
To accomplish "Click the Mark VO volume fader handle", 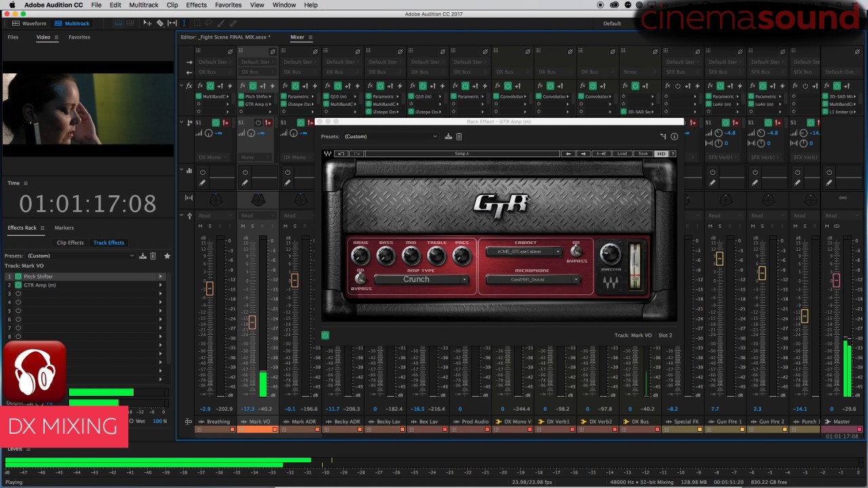I will click(252, 323).
